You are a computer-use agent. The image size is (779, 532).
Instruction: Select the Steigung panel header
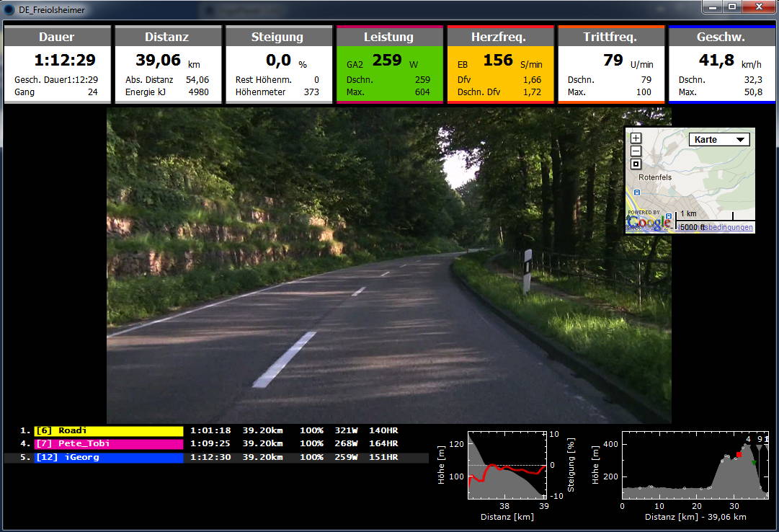[x=278, y=37]
